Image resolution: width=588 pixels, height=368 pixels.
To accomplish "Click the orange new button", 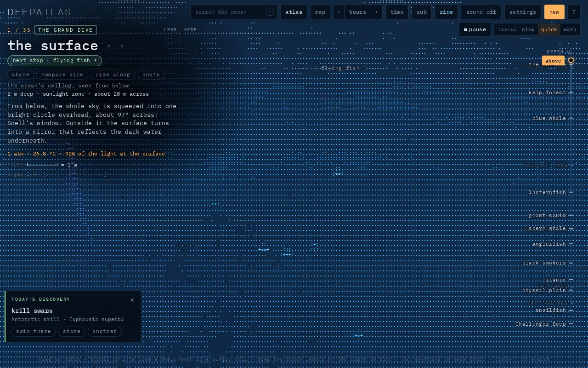I will click(x=554, y=12).
